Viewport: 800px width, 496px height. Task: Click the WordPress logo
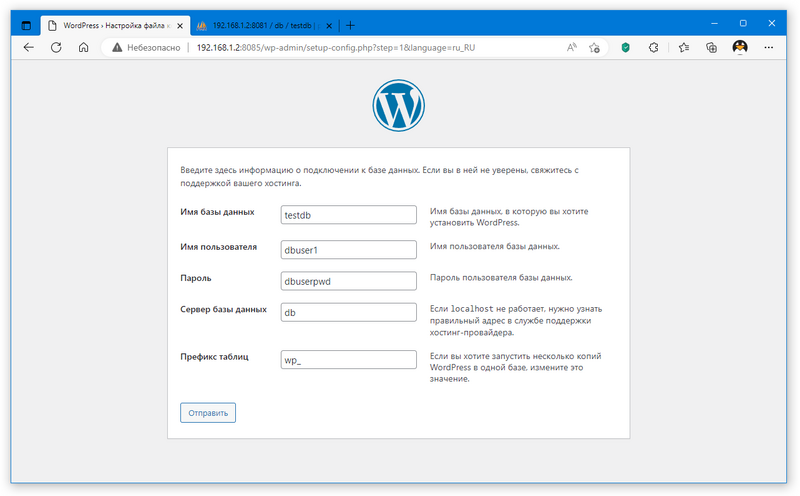(398, 105)
